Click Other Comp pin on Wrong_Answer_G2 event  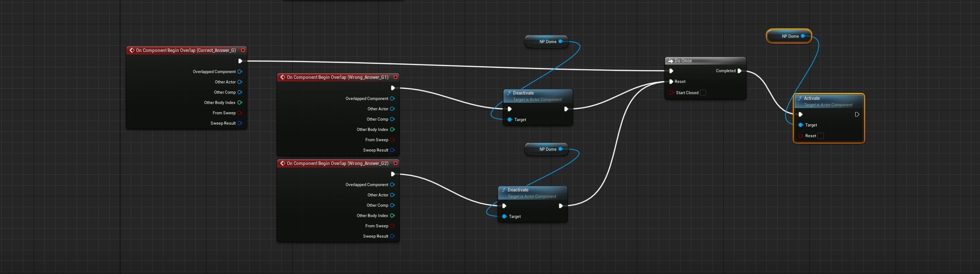392,205
